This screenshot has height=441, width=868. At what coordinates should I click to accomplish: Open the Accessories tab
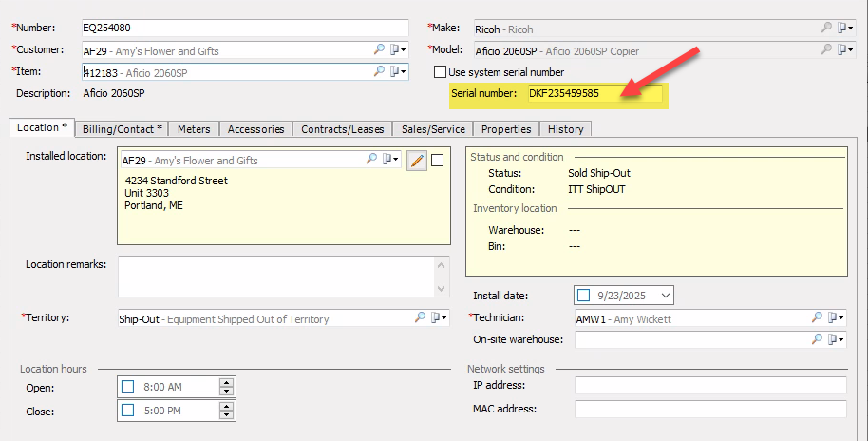coord(255,129)
